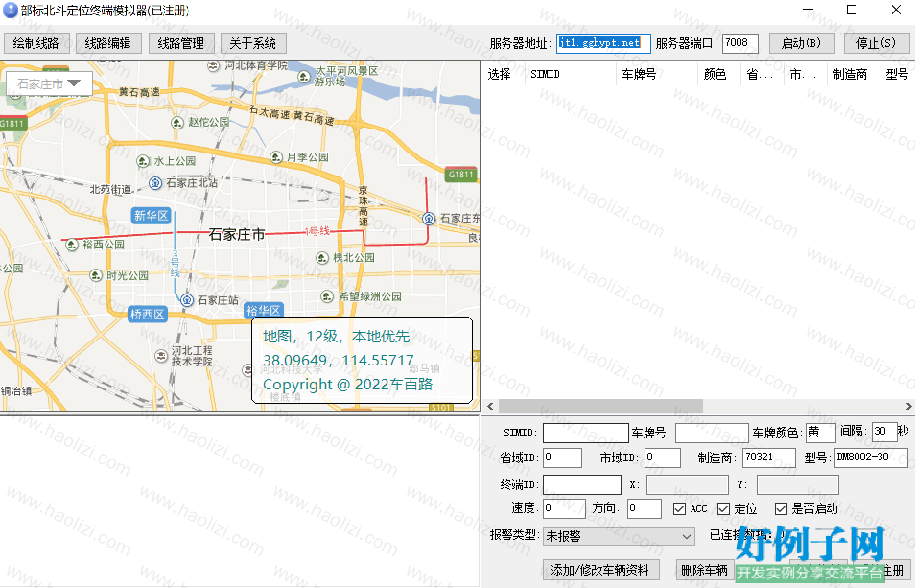Click the 槐北公园 park icon

(x=322, y=258)
